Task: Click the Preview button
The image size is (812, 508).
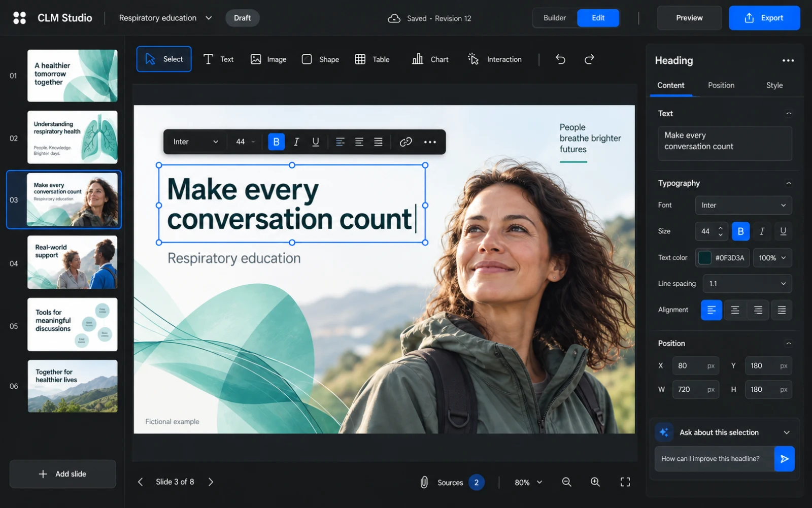Action: pyautogui.click(x=689, y=18)
